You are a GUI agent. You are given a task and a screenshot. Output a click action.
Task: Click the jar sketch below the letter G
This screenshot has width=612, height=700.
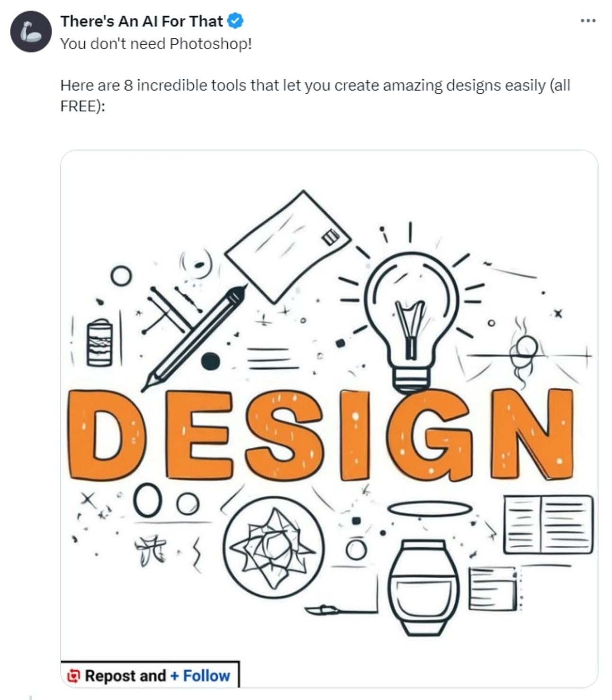click(424, 588)
